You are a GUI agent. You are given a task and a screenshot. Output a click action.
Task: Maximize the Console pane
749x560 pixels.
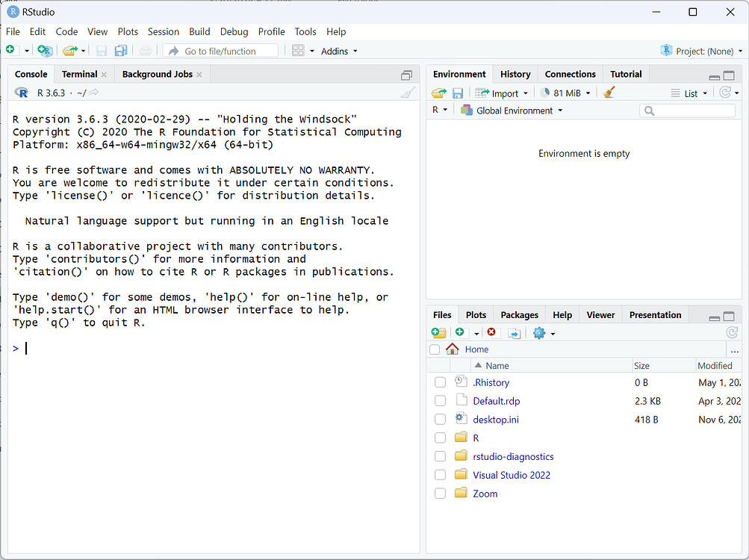tap(406, 75)
